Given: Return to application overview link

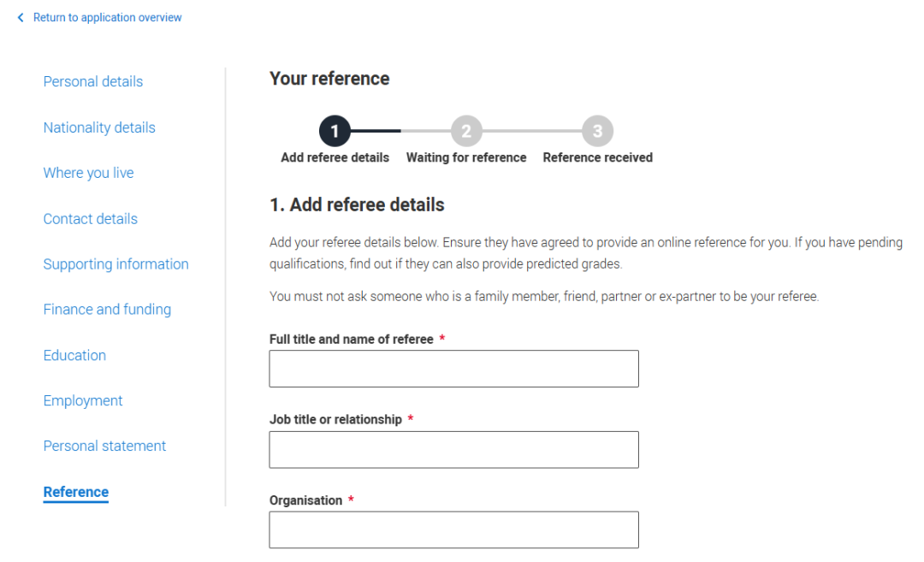Looking at the screenshot, I should (107, 18).
